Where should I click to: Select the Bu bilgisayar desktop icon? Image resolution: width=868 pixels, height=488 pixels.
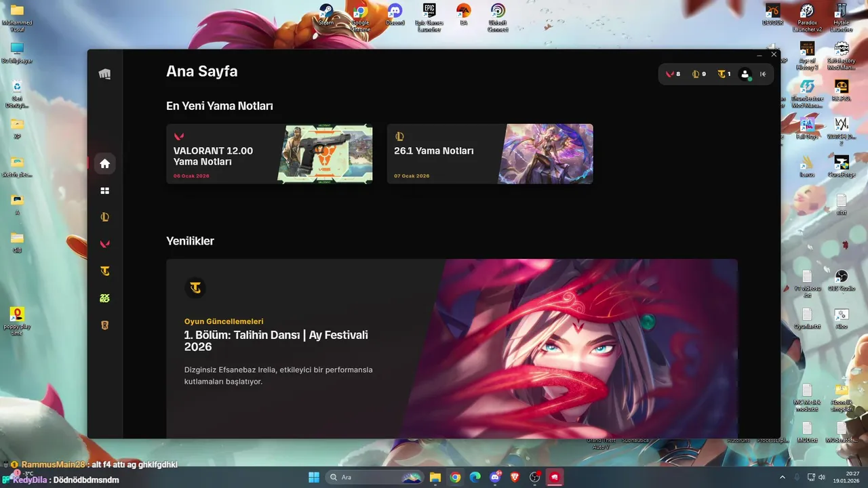click(17, 53)
